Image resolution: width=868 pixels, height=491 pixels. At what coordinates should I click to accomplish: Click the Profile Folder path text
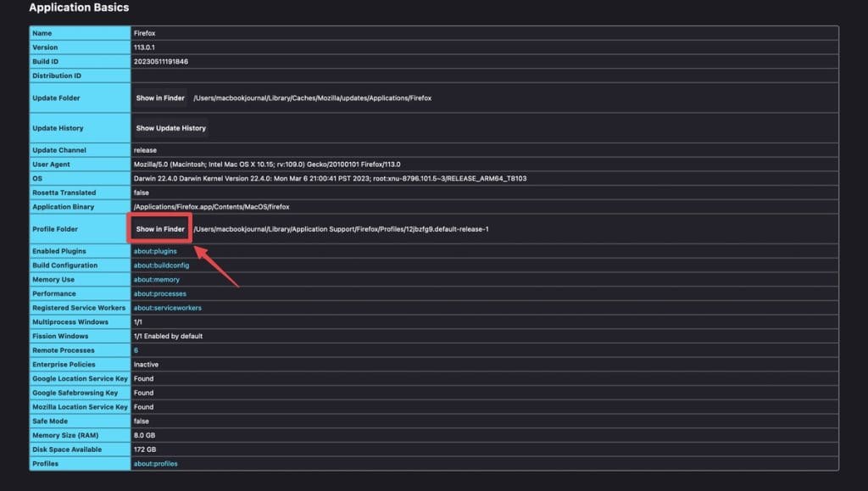tap(341, 229)
